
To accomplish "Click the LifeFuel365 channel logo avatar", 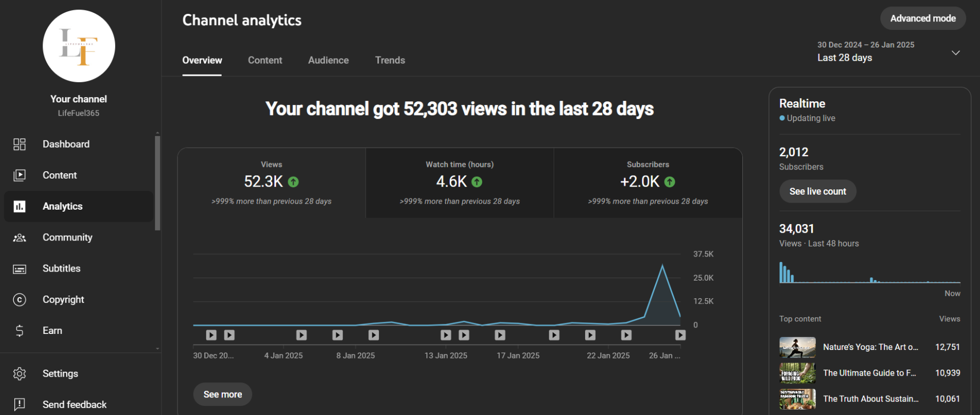I will point(79,46).
